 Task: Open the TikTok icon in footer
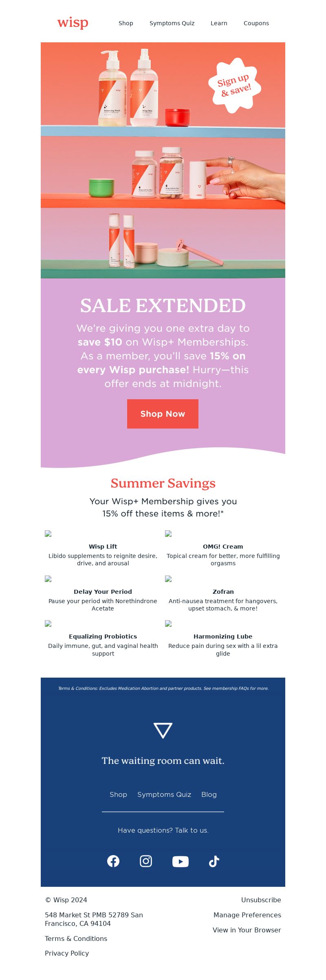[x=214, y=862]
